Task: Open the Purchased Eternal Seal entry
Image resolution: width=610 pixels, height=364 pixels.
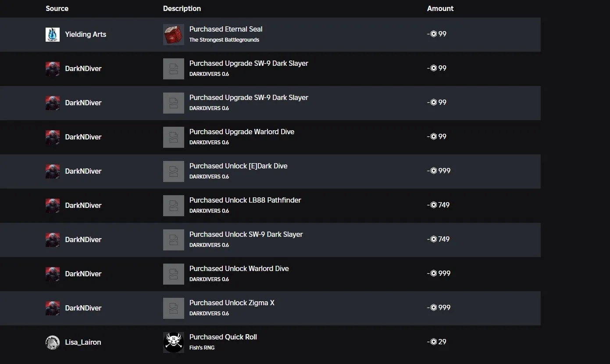Action: click(x=225, y=29)
